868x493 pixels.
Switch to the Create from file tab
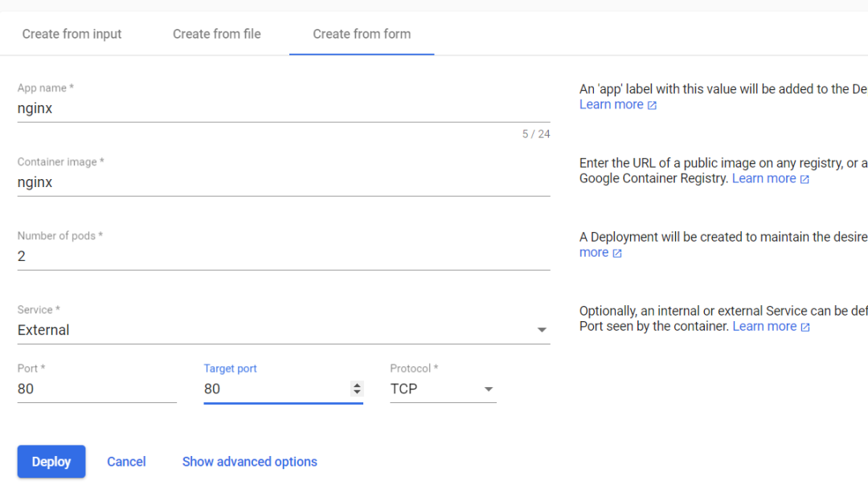pos(217,34)
